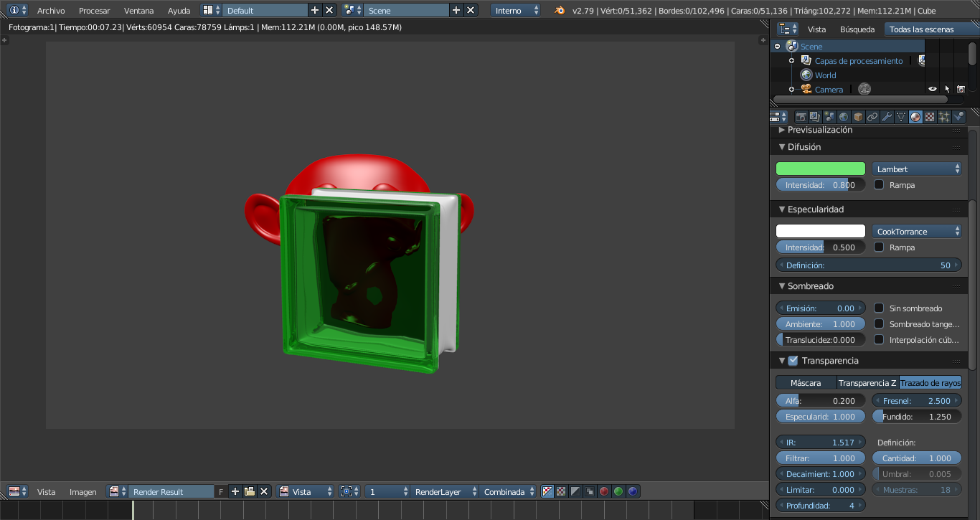This screenshot has width=980, height=520.
Task: Open the Constraints properties tab (chain icon)
Action: 872,117
